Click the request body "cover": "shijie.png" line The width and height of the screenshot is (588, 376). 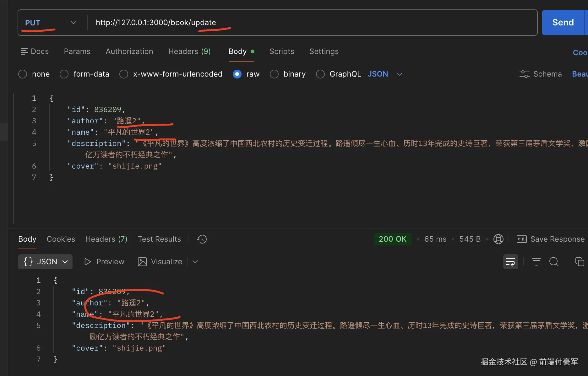pyautogui.click(x=115, y=166)
